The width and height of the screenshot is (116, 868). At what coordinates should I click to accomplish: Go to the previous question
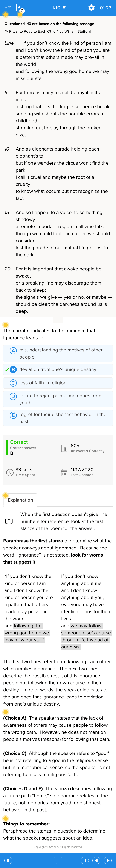tap(96, 860)
